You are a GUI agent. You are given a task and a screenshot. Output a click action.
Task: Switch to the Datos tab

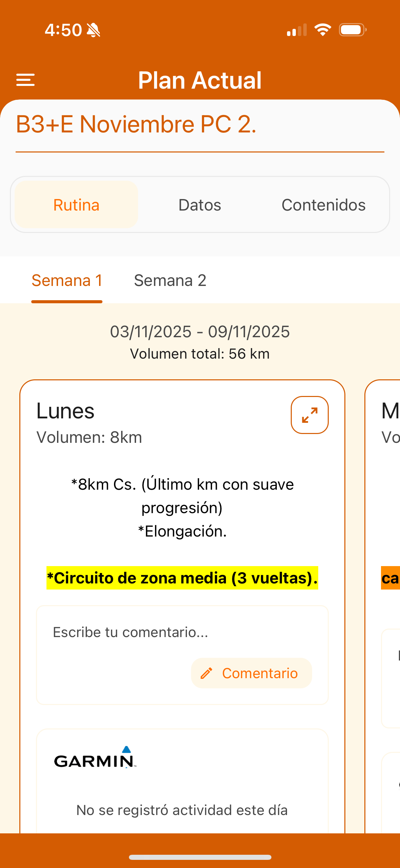[x=199, y=205]
